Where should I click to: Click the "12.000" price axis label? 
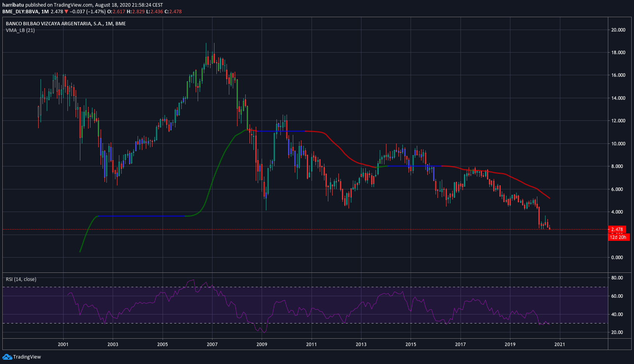pyautogui.click(x=618, y=121)
